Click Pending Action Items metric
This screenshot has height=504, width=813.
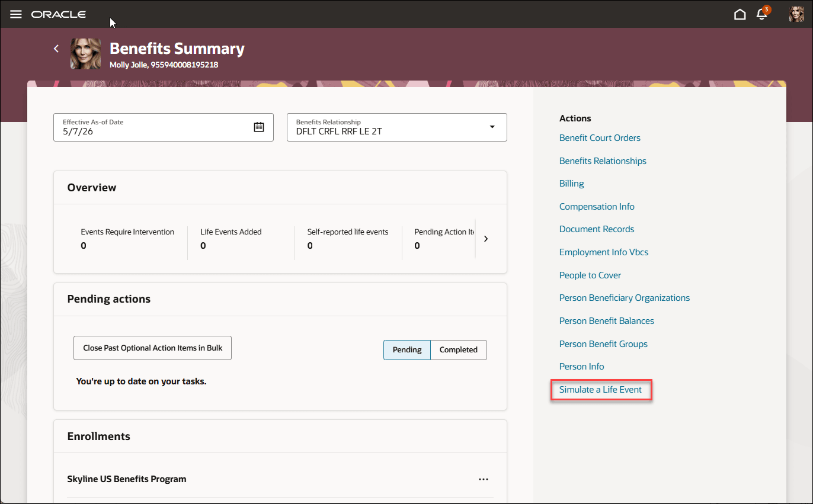pyautogui.click(x=444, y=239)
